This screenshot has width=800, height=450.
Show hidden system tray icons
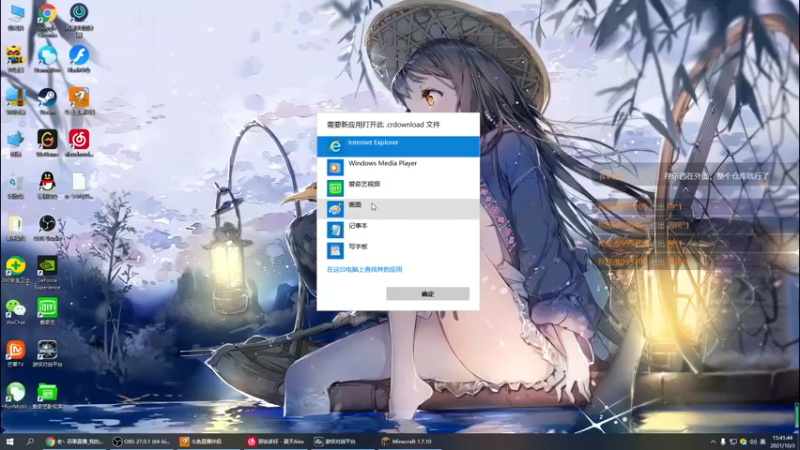713,441
